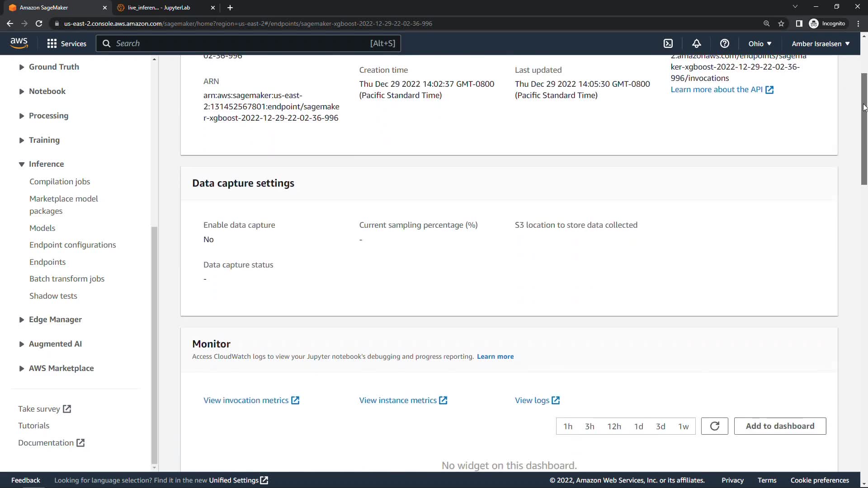Screen dimensions: 868x488
Task: Open the help question mark menu
Action: pyautogui.click(x=724, y=43)
